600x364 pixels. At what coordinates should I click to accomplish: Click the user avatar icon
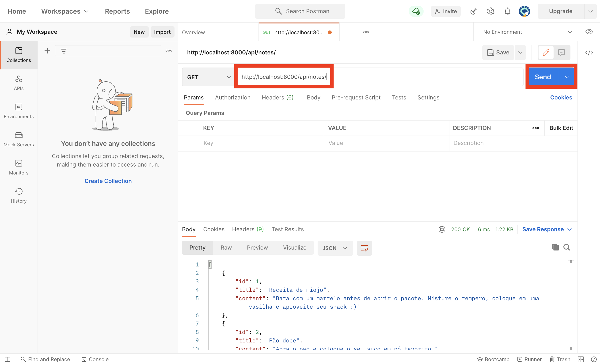click(524, 11)
